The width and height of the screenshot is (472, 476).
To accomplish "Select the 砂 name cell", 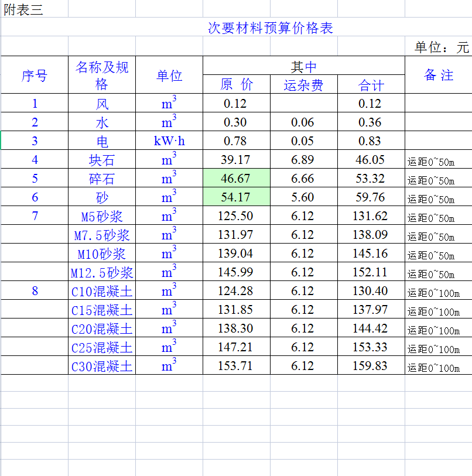I will pos(102,197).
